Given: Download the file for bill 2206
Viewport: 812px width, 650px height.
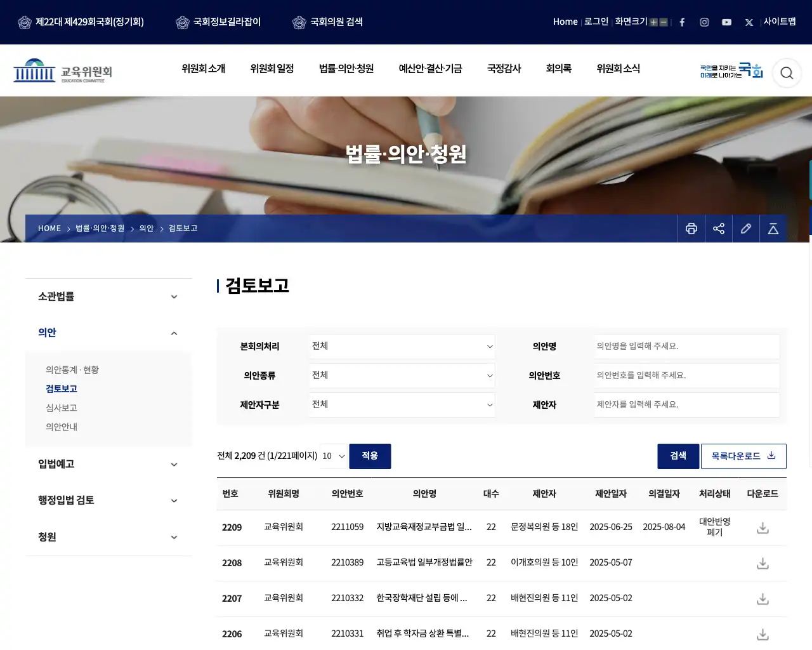Looking at the screenshot, I should [x=763, y=634].
